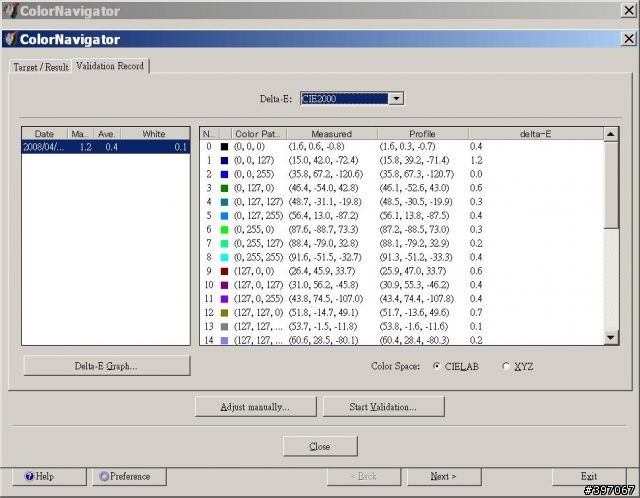Image resolution: width=640 pixels, height=498 pixels.
Task: Click the black swatch for patch (0, 0, 0)
Action: [x=224, y=147]
